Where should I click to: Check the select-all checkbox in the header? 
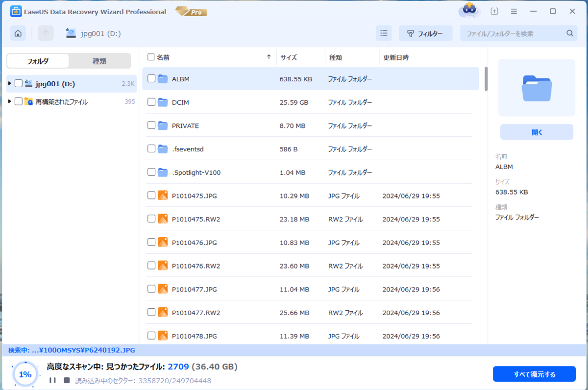click(x=150, y=57)
